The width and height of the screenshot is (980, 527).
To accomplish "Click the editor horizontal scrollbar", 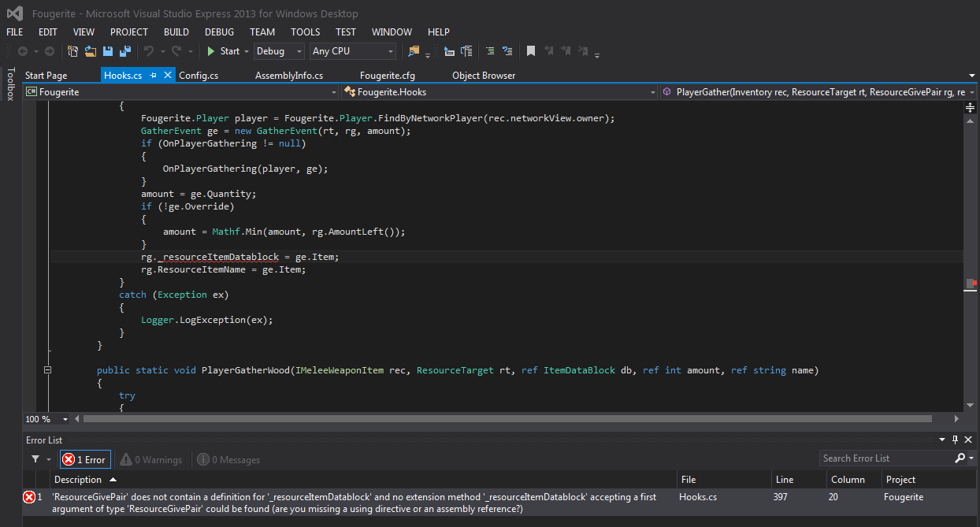I will click(504, 419).
